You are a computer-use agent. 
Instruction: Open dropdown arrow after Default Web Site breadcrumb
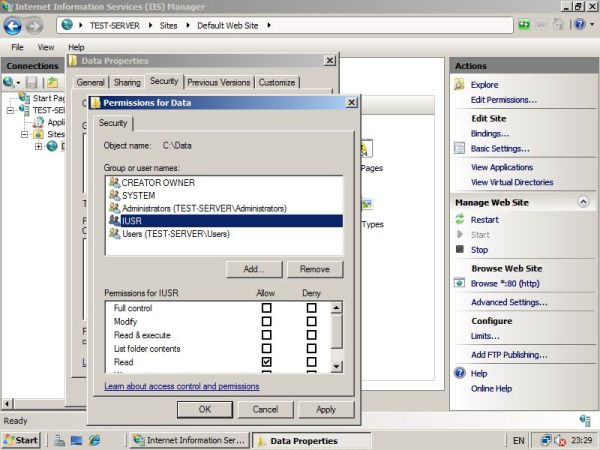[269, 25]
